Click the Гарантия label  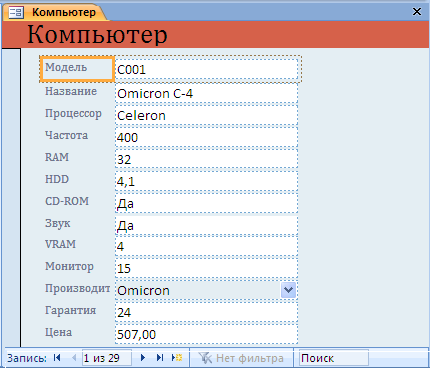point(70,310)
